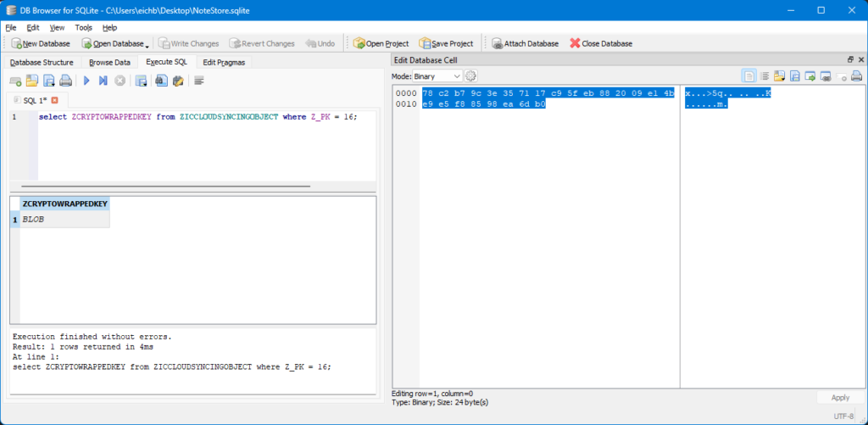Click 'Execution finished without errors.' message
Image resolution: width=868 pixels, height=425 pixels.
92,336
